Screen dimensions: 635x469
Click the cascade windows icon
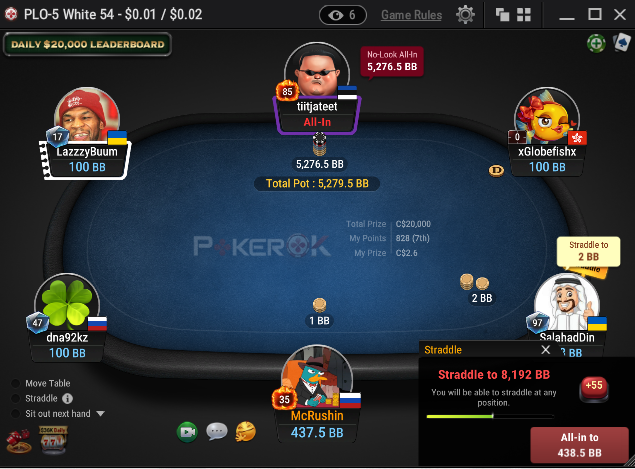(503, 15)
